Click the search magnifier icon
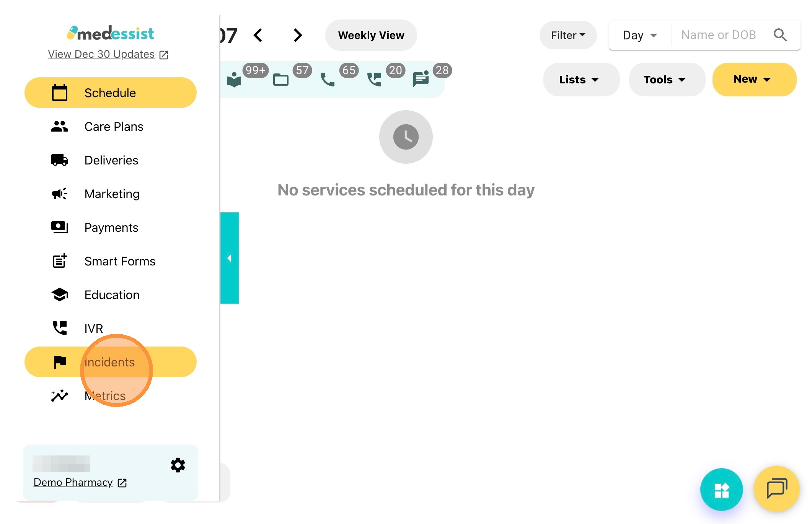This screenshot has width=812, height=524. click(780, 35)
